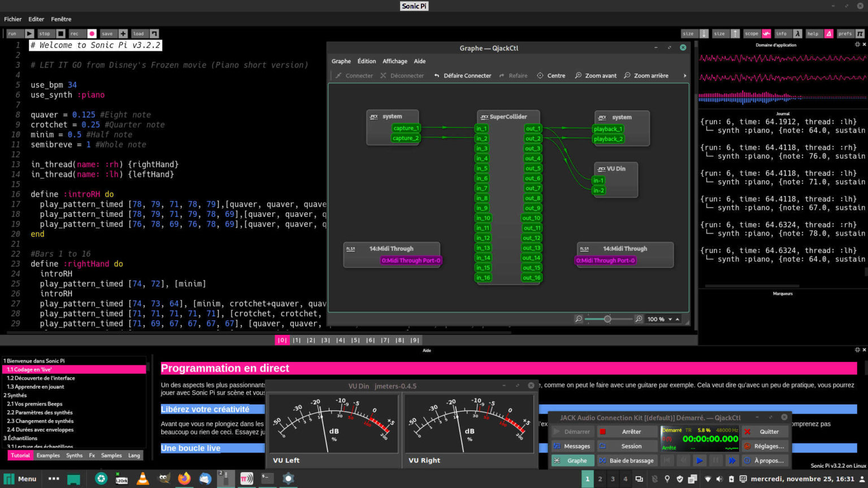Image resolution: width=868 pixels, height=488 pixels.
Task: Open the Édition menu in the Graphe window
Action: pyautogui.click(x=366, y=61)
